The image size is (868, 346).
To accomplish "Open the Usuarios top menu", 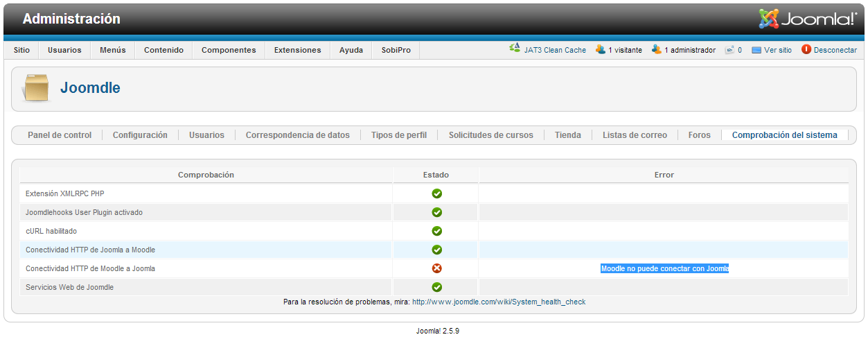I will tap(64, 50).
